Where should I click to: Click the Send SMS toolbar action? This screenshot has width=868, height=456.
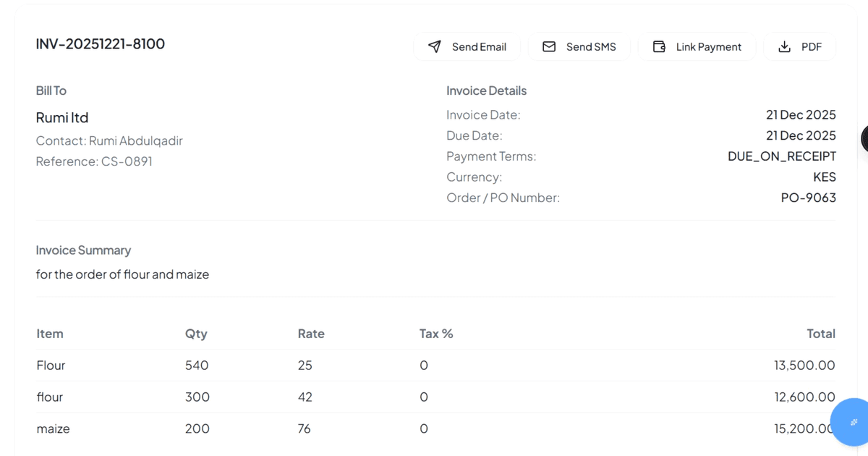point(579,46)
